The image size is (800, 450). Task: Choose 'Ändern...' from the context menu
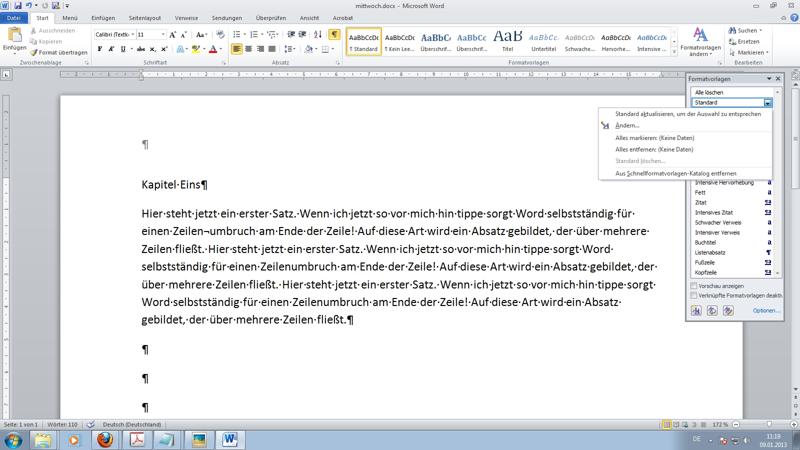click(627, 126)
